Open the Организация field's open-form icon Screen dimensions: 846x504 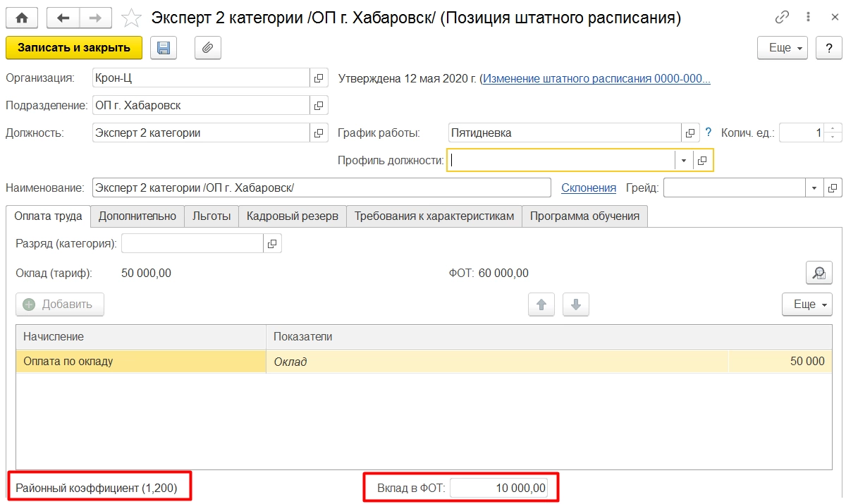tap(319, 78)
